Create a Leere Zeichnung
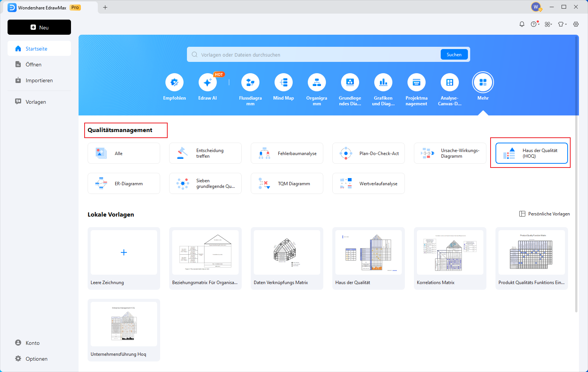This screenshot has height=372, width=588. [x=124, y=258]
